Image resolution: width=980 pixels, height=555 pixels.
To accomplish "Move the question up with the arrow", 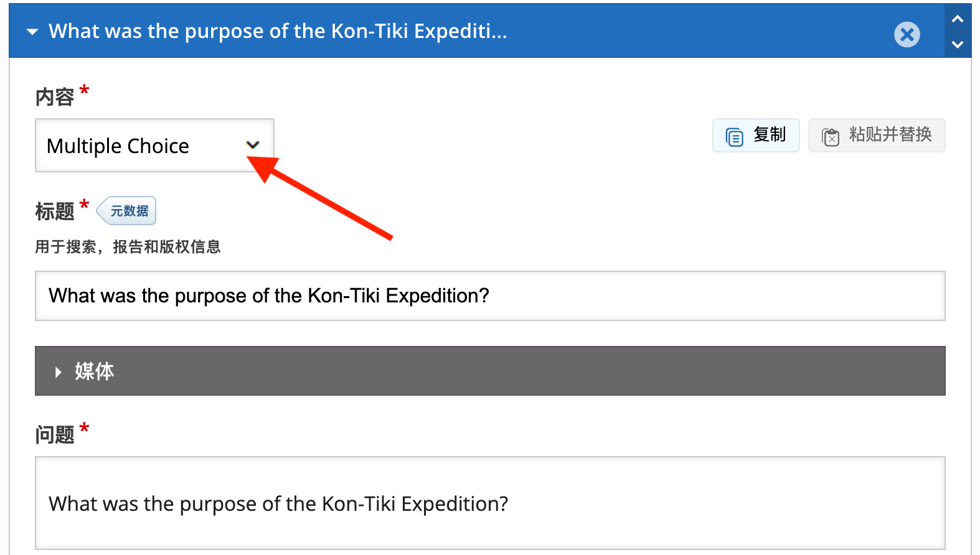I will click(x=958, y=19).
